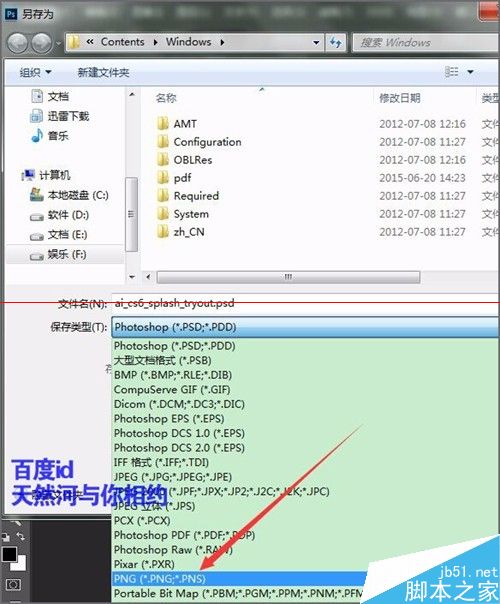
Task: Click the 文件名 filename input field
Action: (x=306, y=304)
